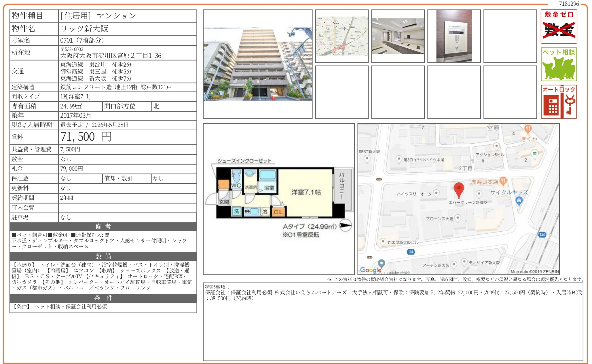Click the 敷金ゼロ badge icon

pos(558,26)
